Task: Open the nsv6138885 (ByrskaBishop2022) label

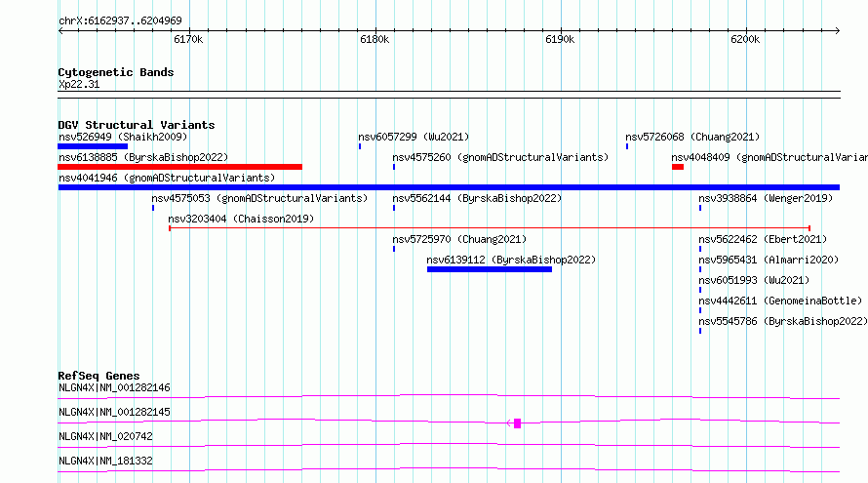Action: point(143,157)
